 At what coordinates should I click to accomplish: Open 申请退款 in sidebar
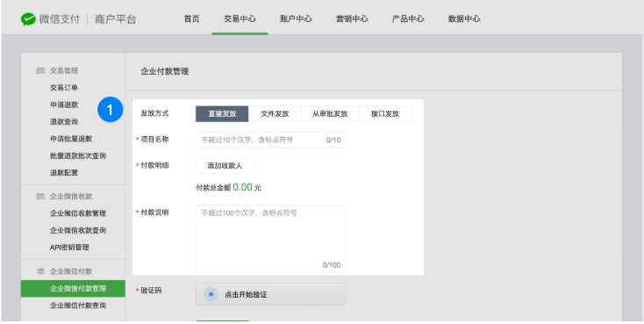(64, 104)
